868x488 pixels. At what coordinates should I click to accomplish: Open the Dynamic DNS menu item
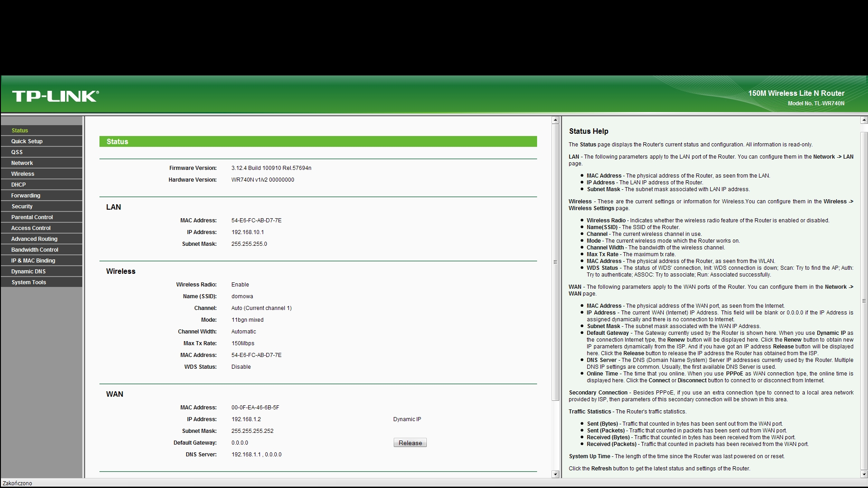[x=28, y=272]
